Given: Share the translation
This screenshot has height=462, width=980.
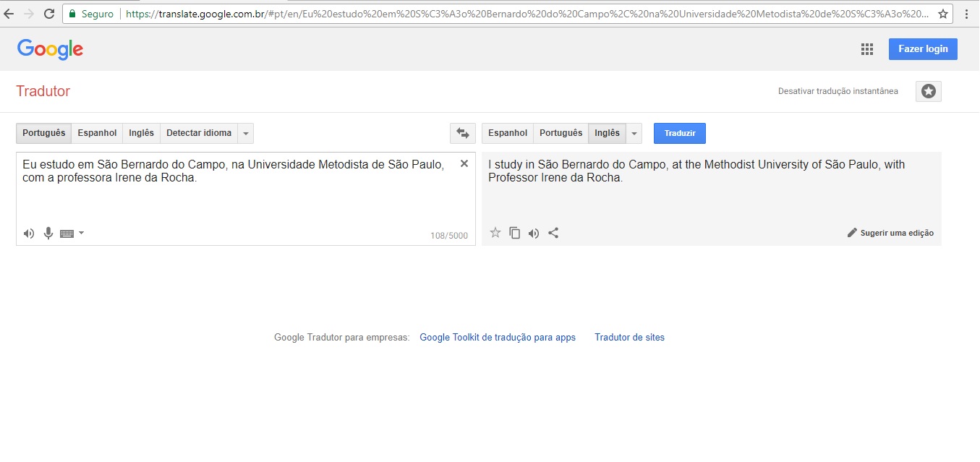Looking at the screenshot, I should click(553, 233).
